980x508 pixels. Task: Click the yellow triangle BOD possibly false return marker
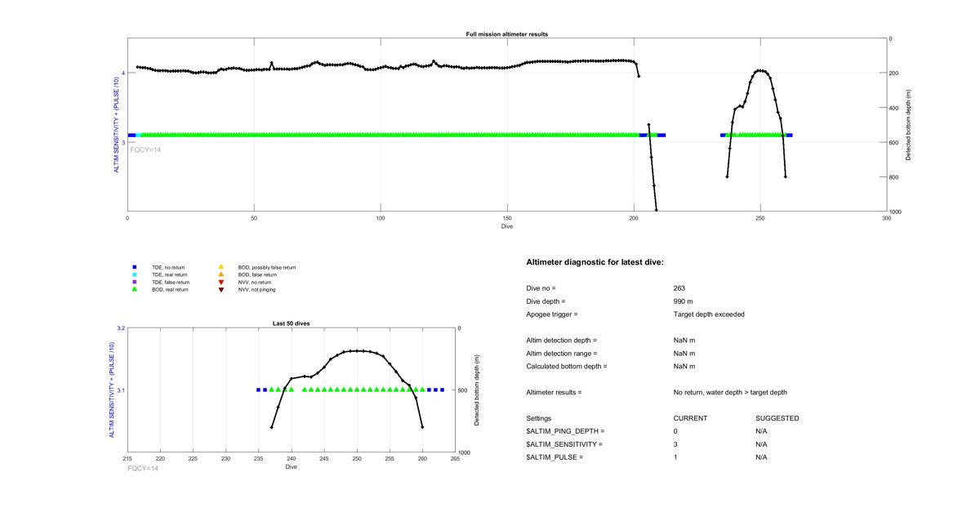click(x=221, y=267)
